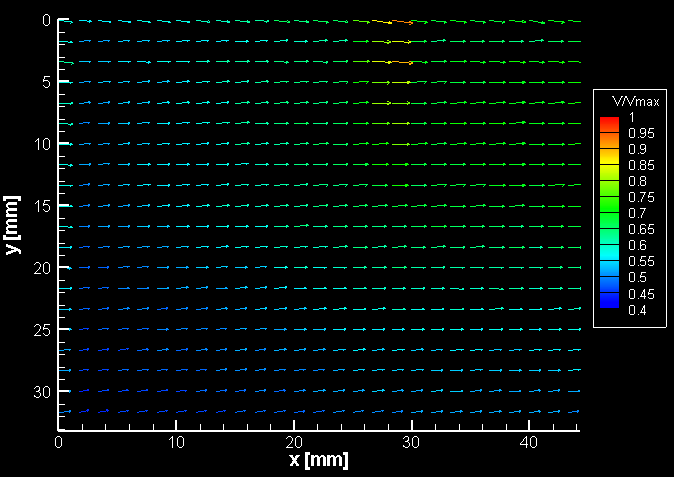Click y-axis tick label 20
This screenshot has width=674, height=477.
click(x=43, y=269)
